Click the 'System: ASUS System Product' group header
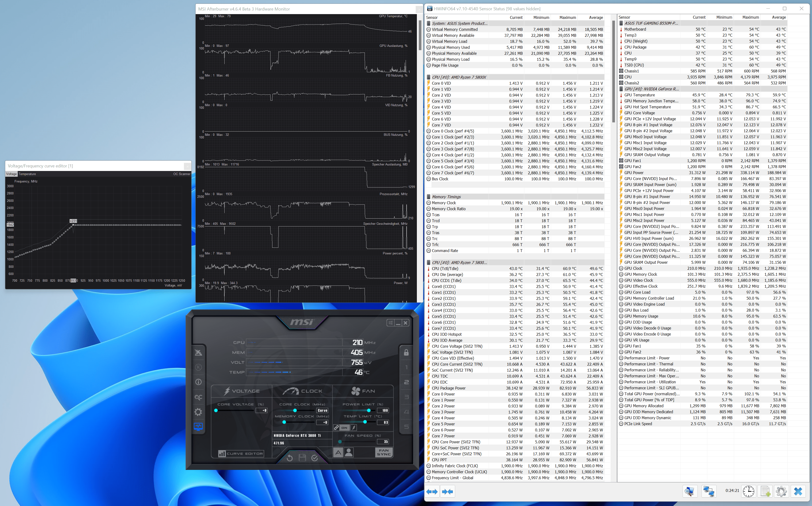Screen dimensions: 812x506 pyautogui.click(x=515, y=23)
